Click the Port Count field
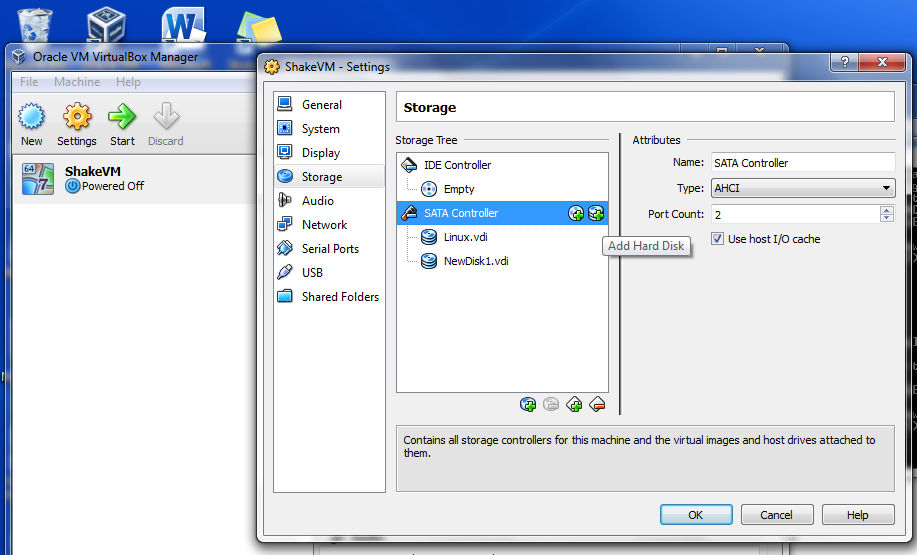 (795, 214)
